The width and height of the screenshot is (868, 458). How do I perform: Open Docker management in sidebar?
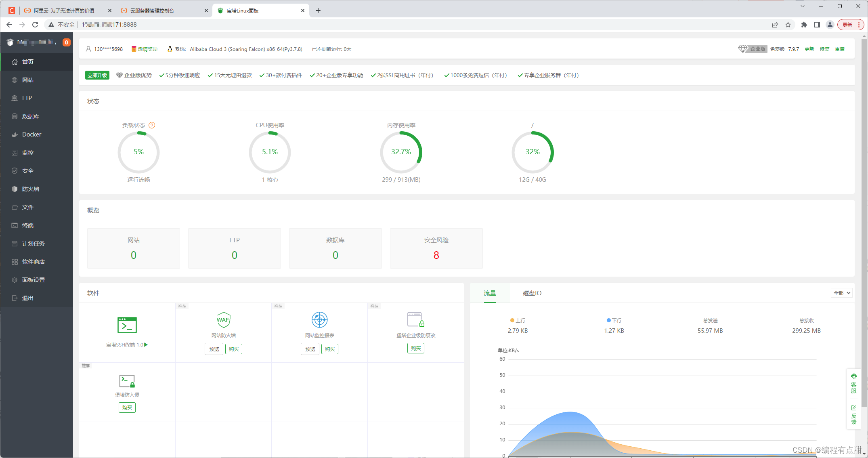click(37, 134)
